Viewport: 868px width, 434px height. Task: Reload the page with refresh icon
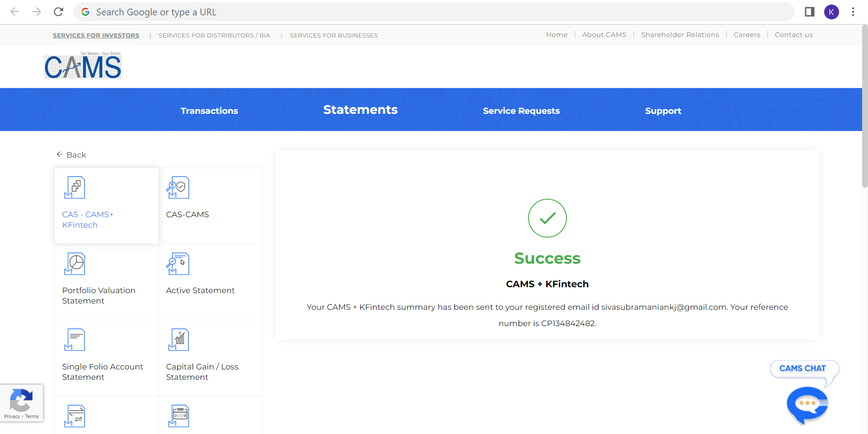click(58, 12)
